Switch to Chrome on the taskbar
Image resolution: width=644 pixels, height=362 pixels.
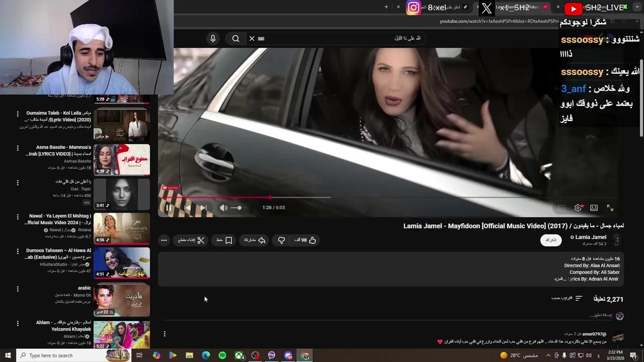[x=305, y=355]
